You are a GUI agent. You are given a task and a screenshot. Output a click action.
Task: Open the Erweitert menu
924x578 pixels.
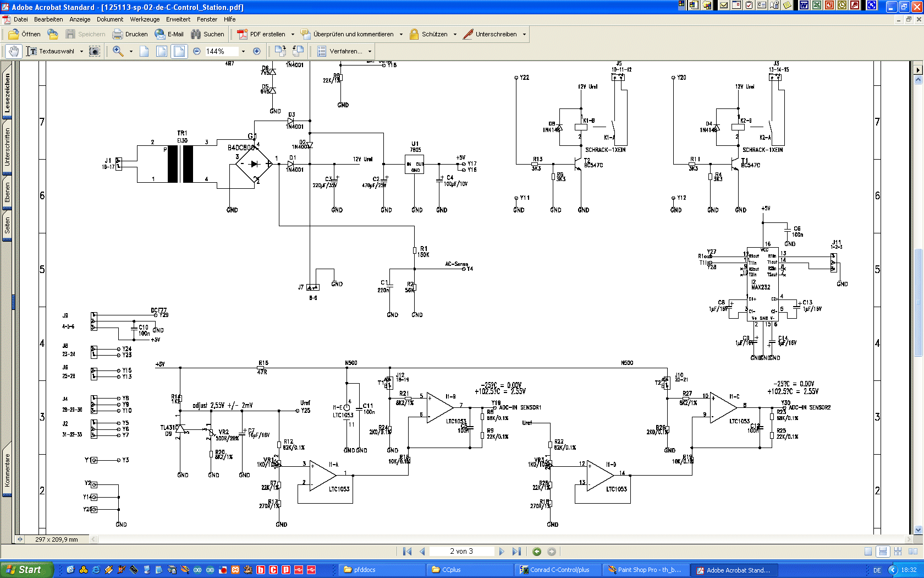coord(178,19)
